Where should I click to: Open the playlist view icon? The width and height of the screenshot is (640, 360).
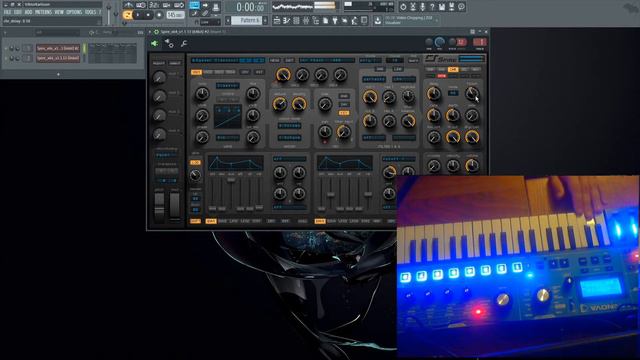click(x=277, y=20)
